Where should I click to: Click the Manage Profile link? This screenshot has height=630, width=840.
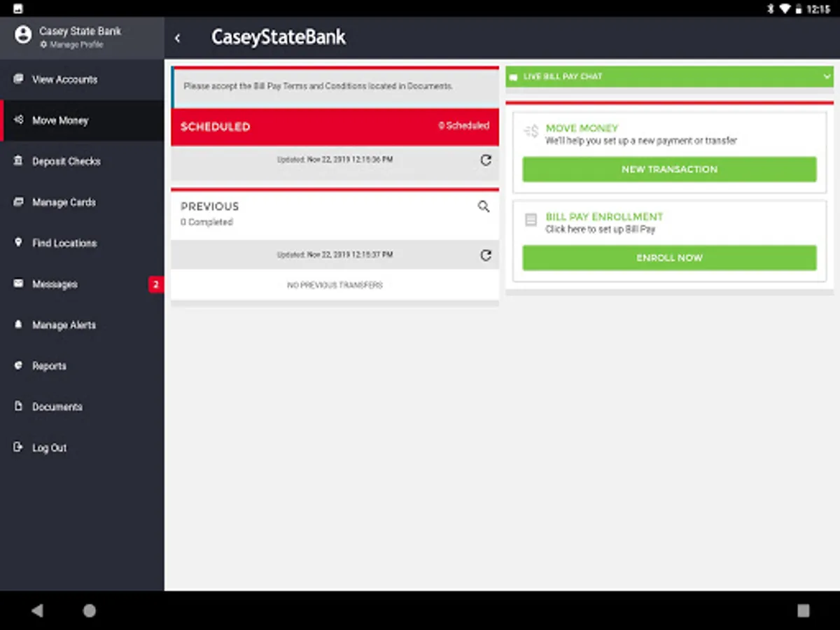(x=71, y=45)
